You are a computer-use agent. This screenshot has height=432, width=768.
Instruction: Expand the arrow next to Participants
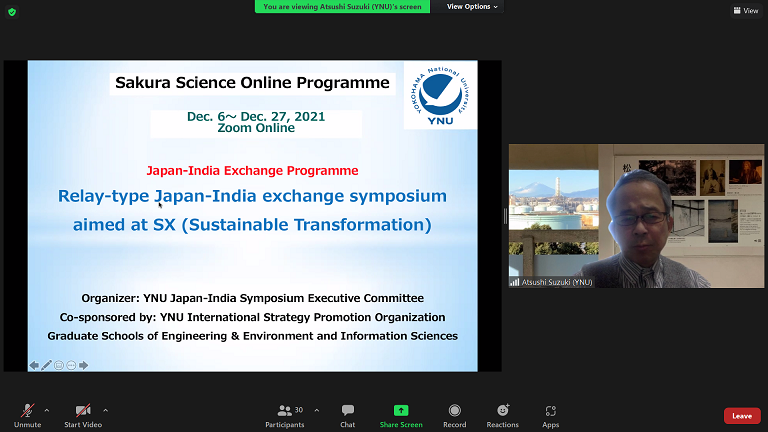[317, 410]
